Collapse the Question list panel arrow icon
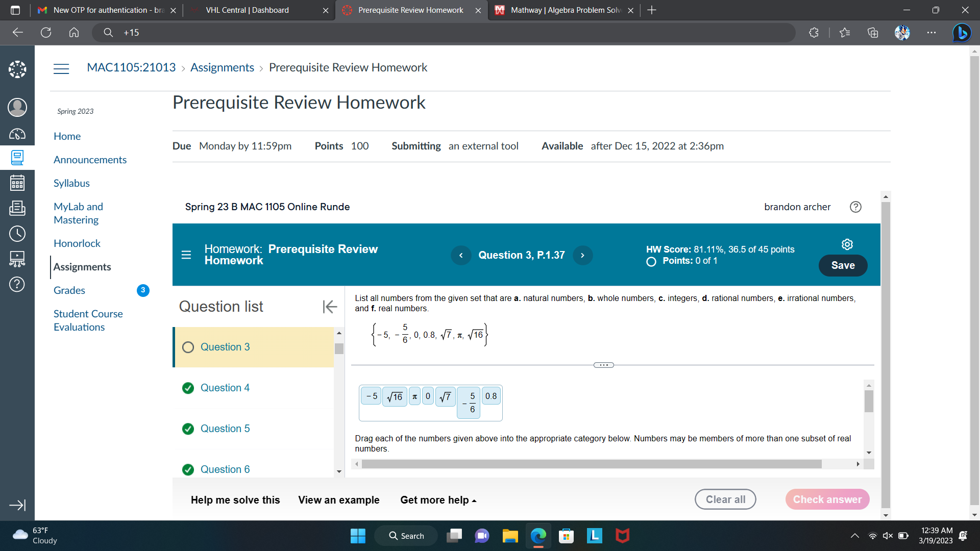 (330, 307)
